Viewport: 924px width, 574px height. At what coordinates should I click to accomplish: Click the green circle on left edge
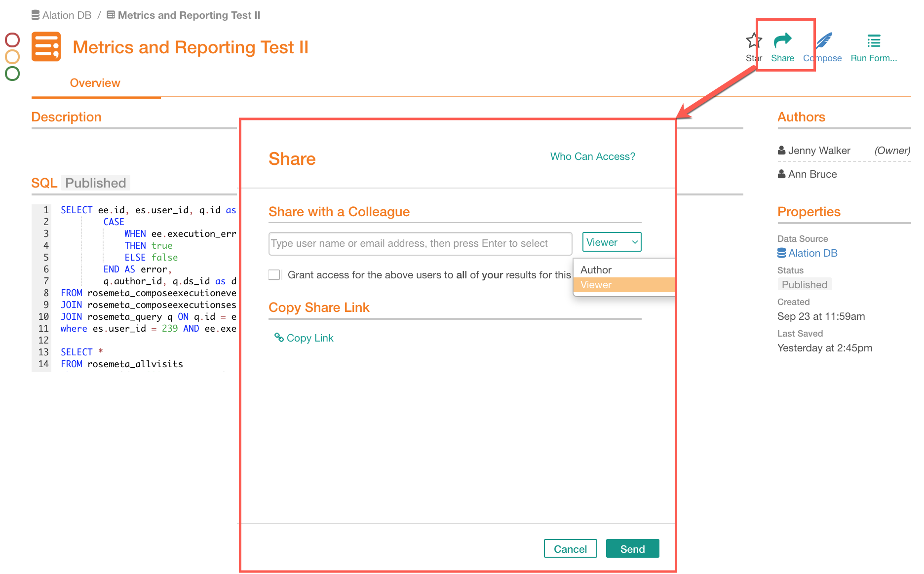click(12, 74)
